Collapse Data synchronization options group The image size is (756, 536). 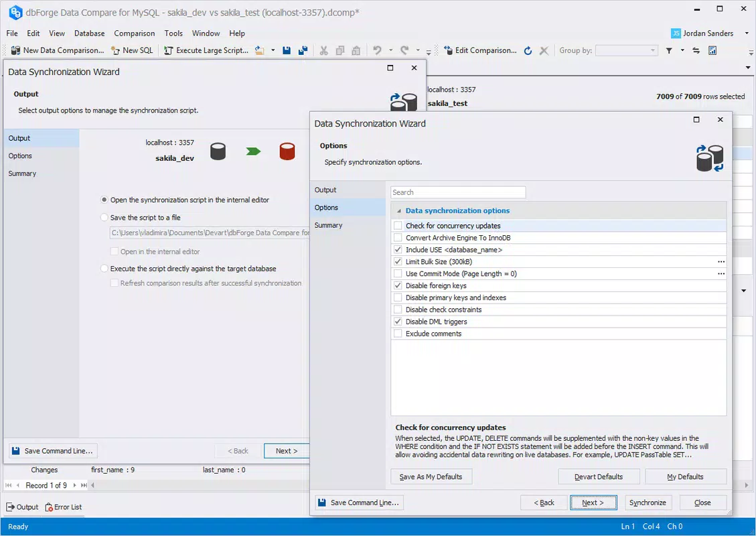[398, 211]
